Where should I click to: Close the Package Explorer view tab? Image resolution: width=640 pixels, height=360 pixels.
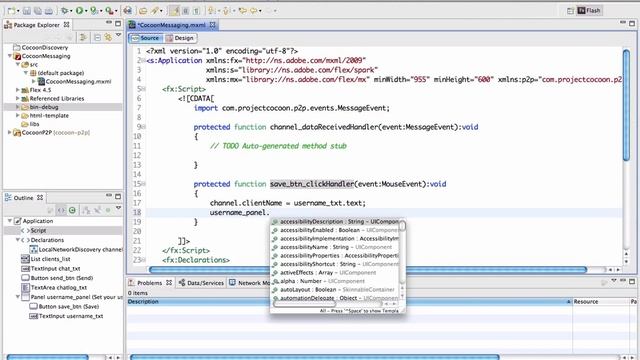tap(66, 25)
